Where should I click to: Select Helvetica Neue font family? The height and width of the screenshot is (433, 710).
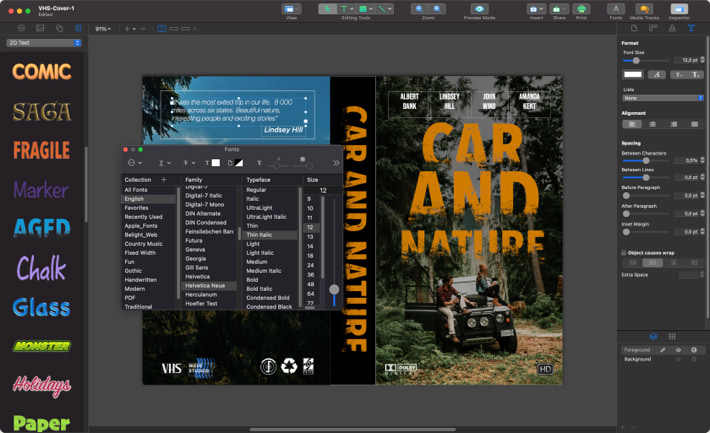click(209, 286)
